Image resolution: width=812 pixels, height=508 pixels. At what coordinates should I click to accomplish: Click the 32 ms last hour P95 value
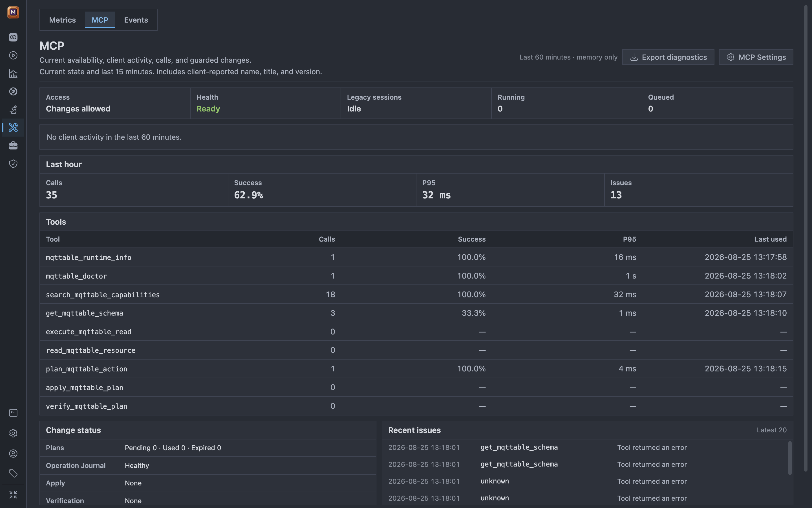pos(436,195)
